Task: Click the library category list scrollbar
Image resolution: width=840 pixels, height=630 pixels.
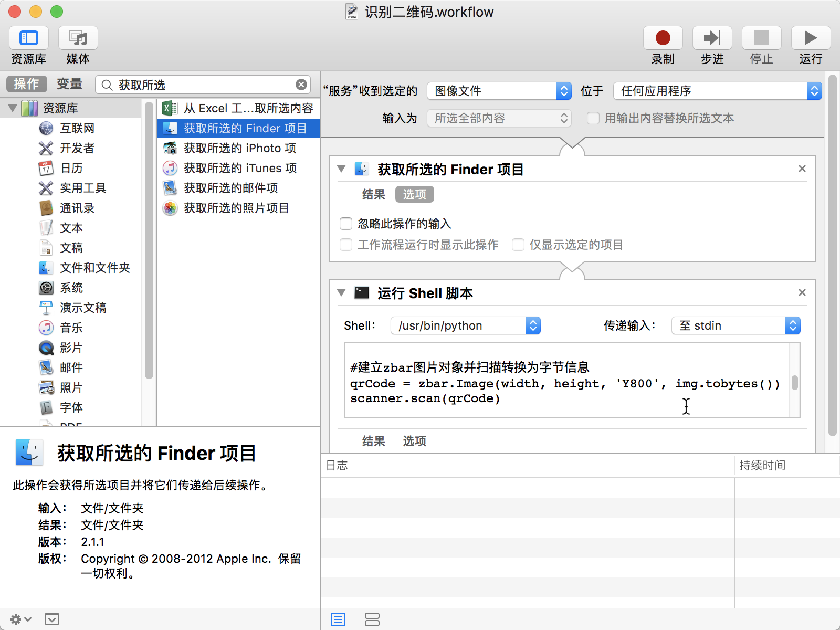Action: point(149,240)
